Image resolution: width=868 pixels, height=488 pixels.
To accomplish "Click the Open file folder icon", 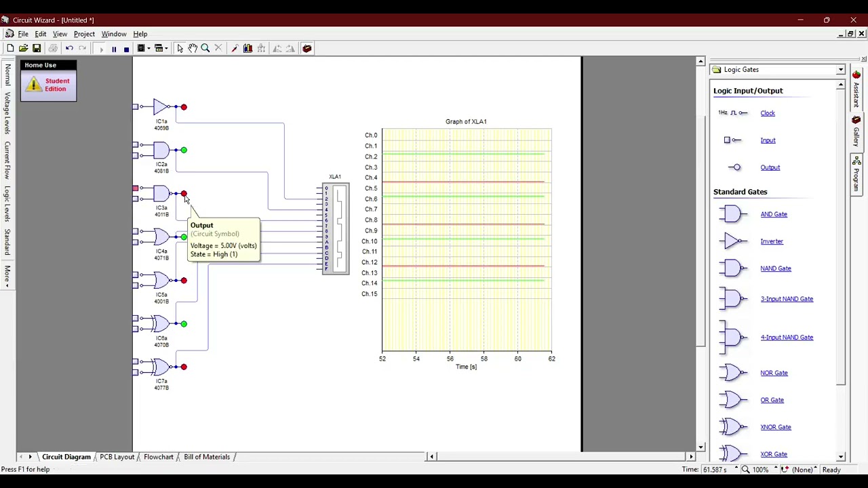I will pyautogui.click(x=23, y=48).
